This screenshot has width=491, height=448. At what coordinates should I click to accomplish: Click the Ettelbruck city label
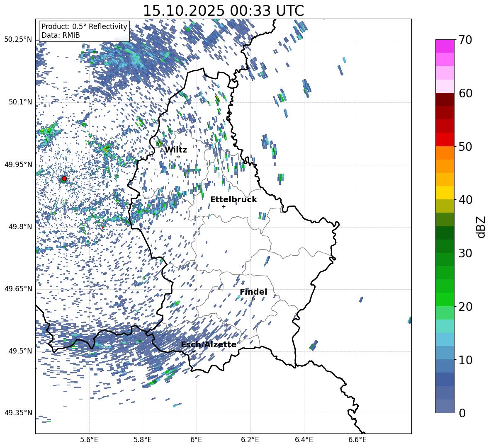coord(233,200)
